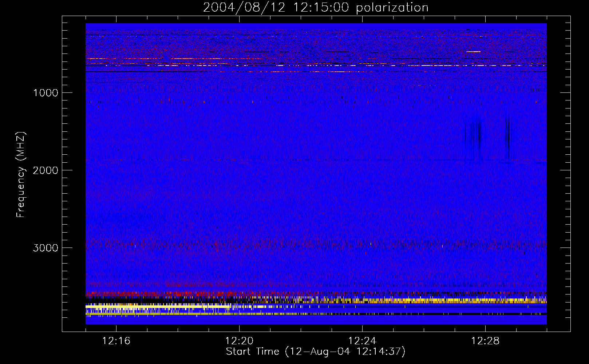The width and height of the screenshot is (589, 364).
Task: Click the "12:20" time tick label
Action: [239, 341]
